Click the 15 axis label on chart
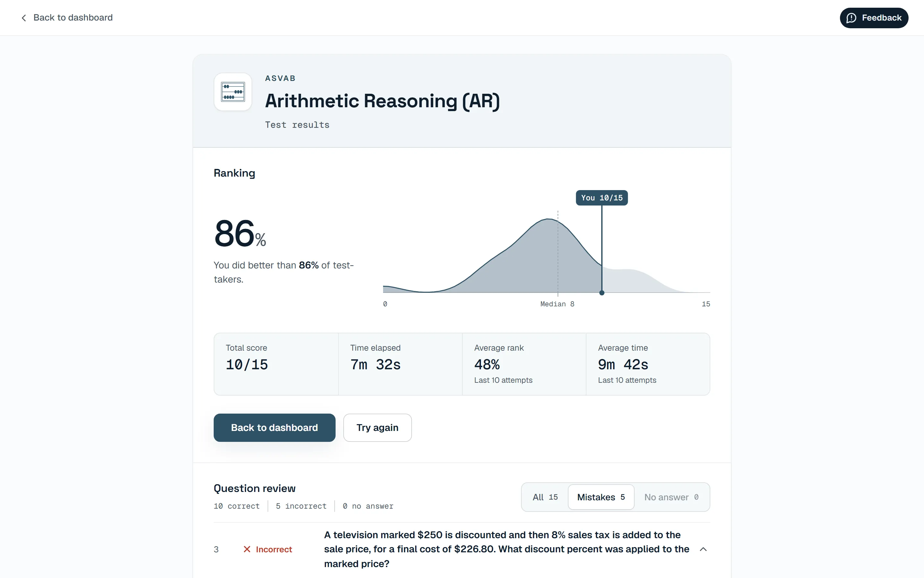Viewport: 924px width, 578px height. [706, 304]
